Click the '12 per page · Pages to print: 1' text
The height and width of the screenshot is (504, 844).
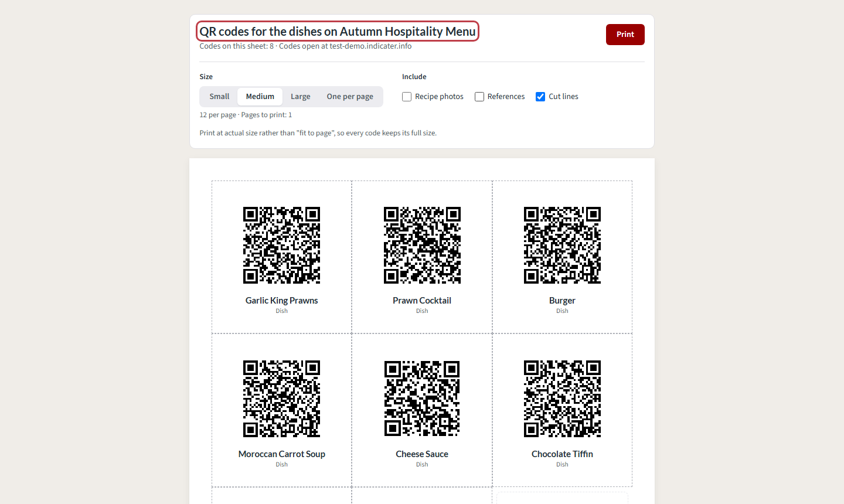[246, 115]
